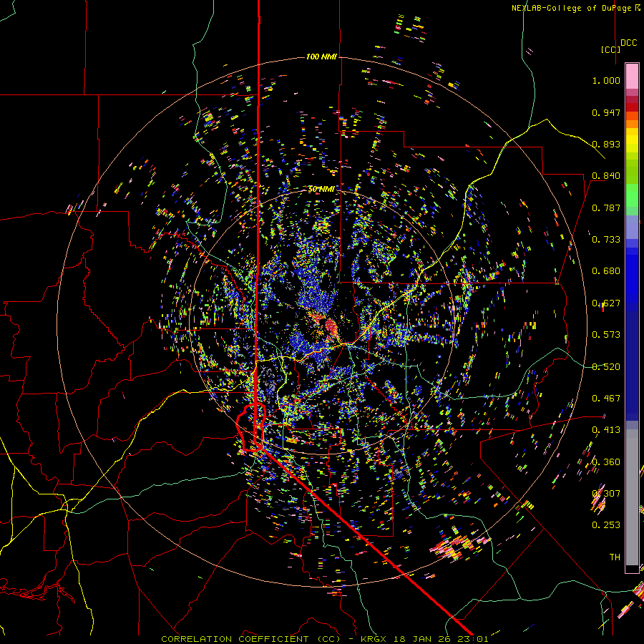
Task: Select the 1.000 value on the color scale
Action: [x=606, y=80]
